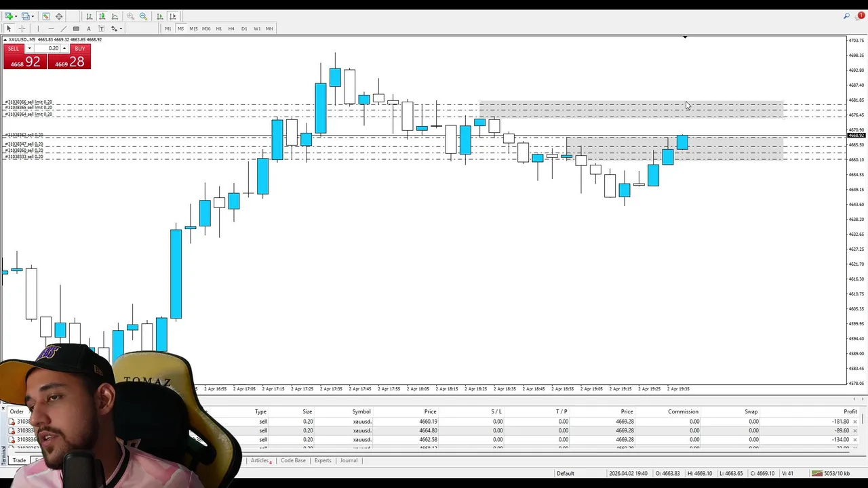Image resolution: width=868 pixels, height=488 pixels.
Task: Close the position with profit -89.60
Action: pos(855,430)
